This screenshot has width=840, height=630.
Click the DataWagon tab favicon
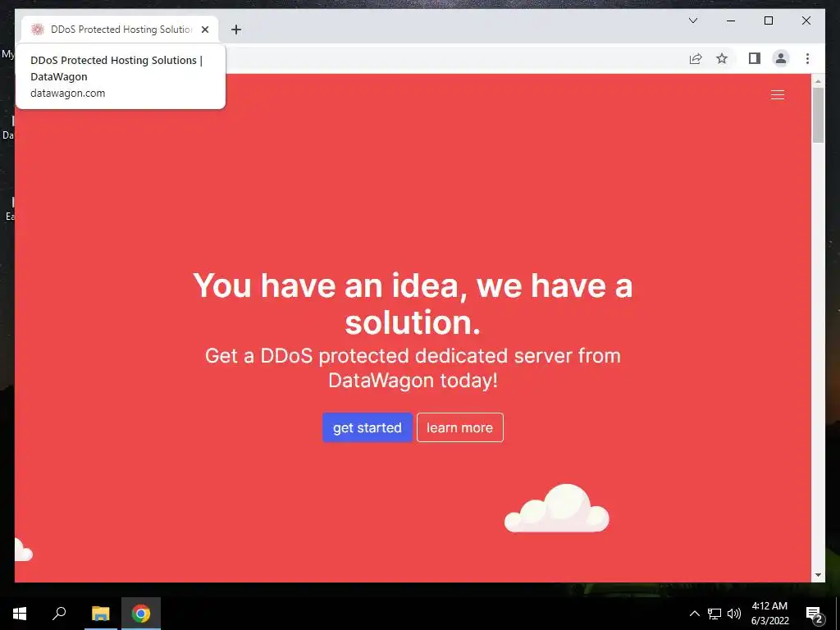coord(37,30)
